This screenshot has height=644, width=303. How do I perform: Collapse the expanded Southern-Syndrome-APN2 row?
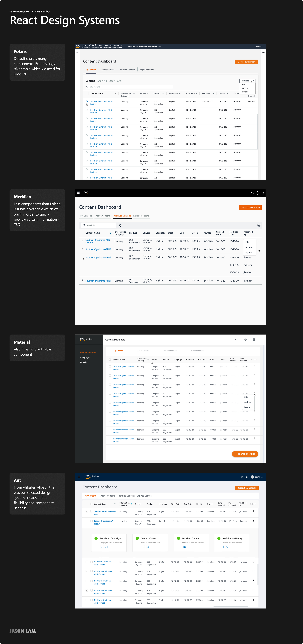click(x=83, y=257)
